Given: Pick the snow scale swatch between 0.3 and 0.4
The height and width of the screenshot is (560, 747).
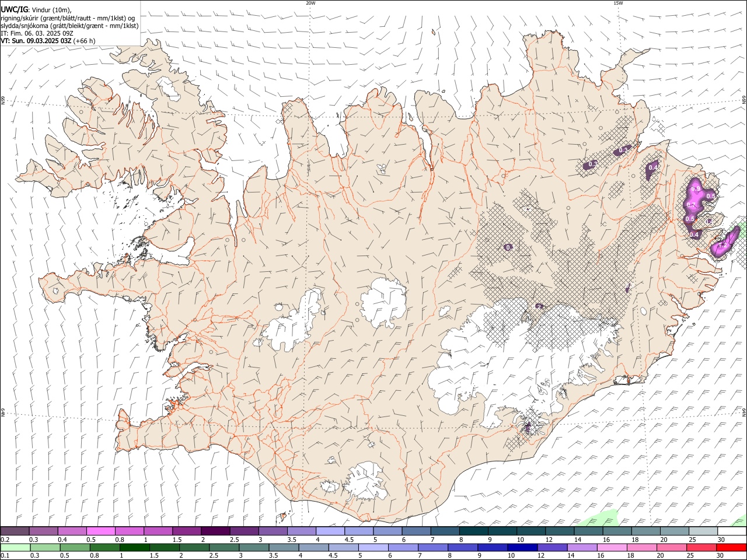Looking at the screenshot, I should 43,531.
